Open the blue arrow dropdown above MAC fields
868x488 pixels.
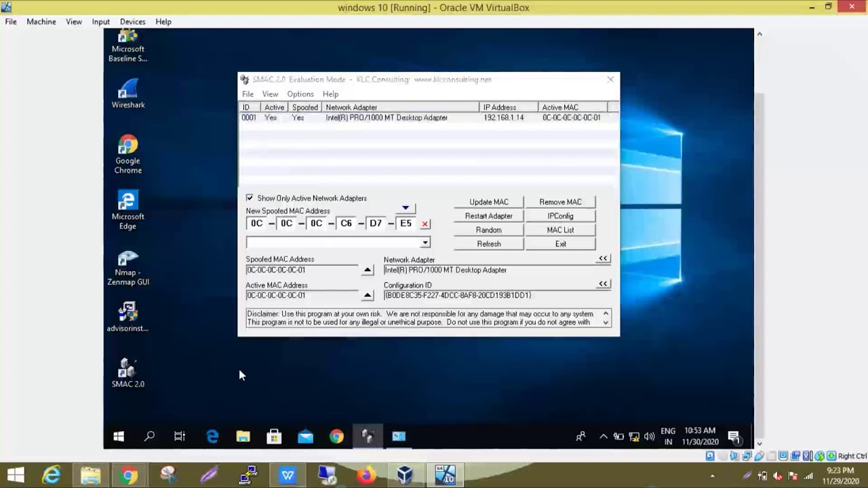pyautogui.click(x=406, y=208)
